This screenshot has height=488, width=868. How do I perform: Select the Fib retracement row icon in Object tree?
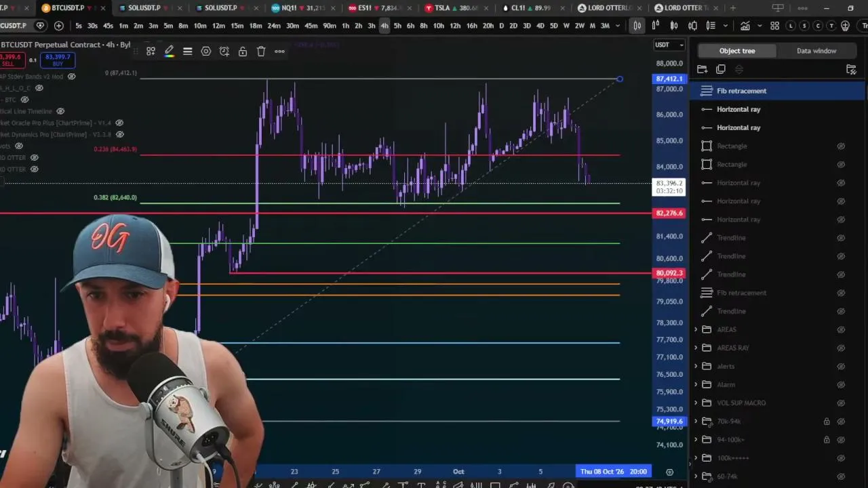tap(707, 91)
